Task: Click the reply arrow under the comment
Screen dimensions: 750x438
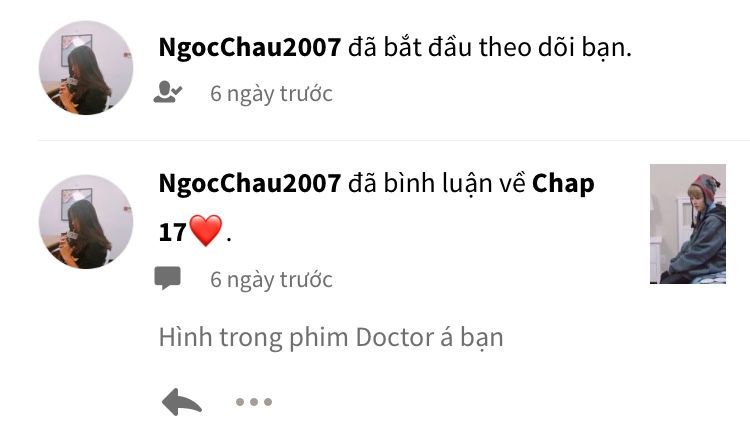Action: [x=182, y=402]
